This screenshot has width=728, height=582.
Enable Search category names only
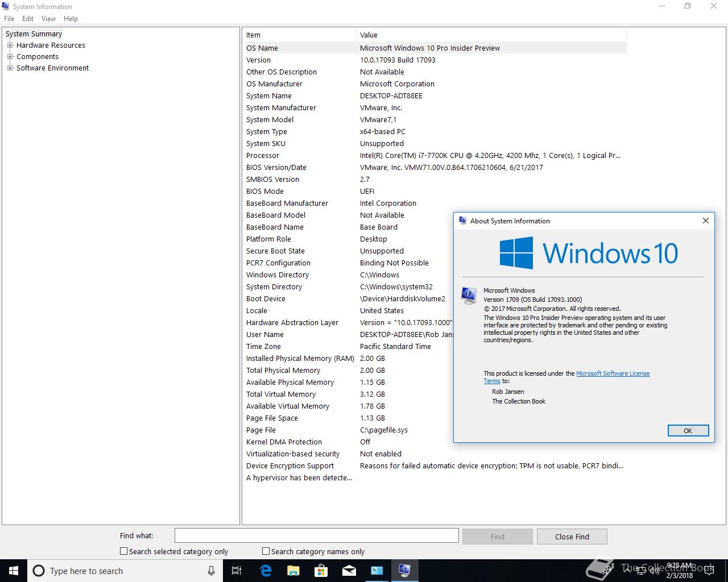pyautogui.click(x=266, y=551)
